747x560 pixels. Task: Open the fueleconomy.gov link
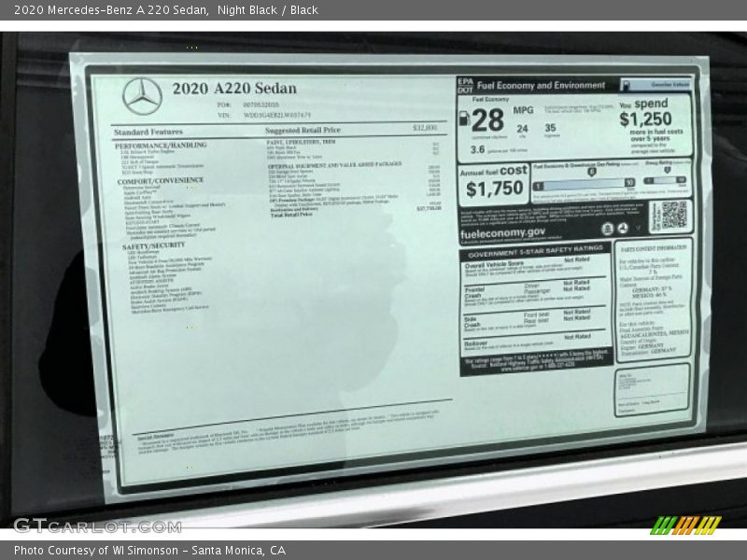click(x=504, y=231)
